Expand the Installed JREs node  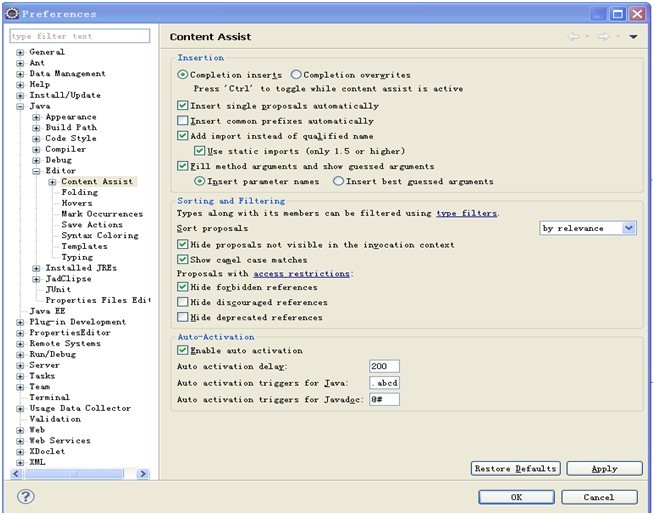pyautogui.click(x=36, y=268)
